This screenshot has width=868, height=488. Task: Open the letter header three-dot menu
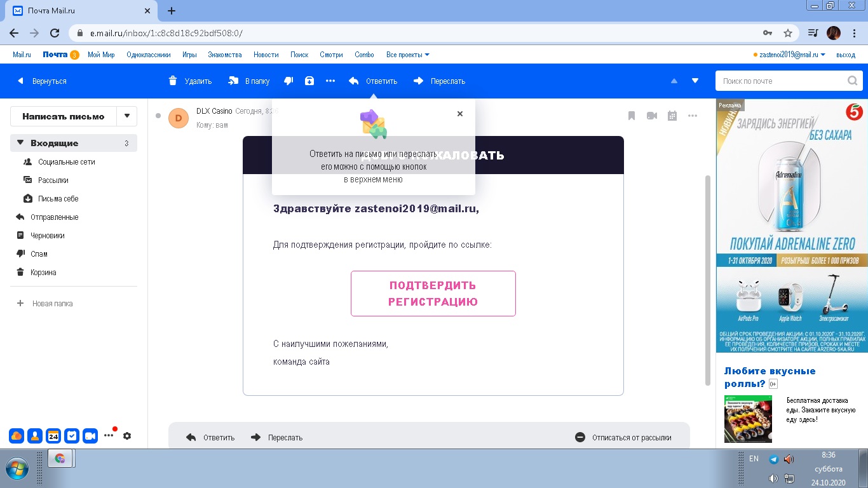pos(693,116)
